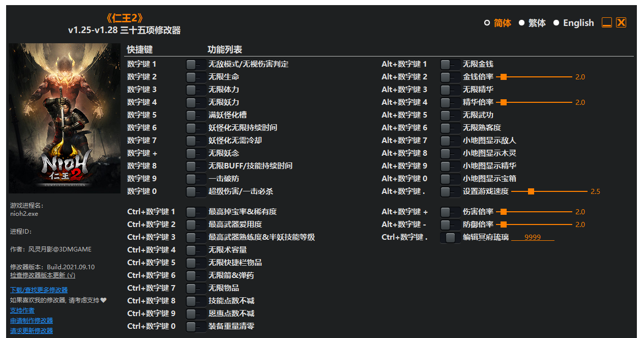Turn on 一击破防 toggle
644x338 pixels.
click(x=196, y=179)
